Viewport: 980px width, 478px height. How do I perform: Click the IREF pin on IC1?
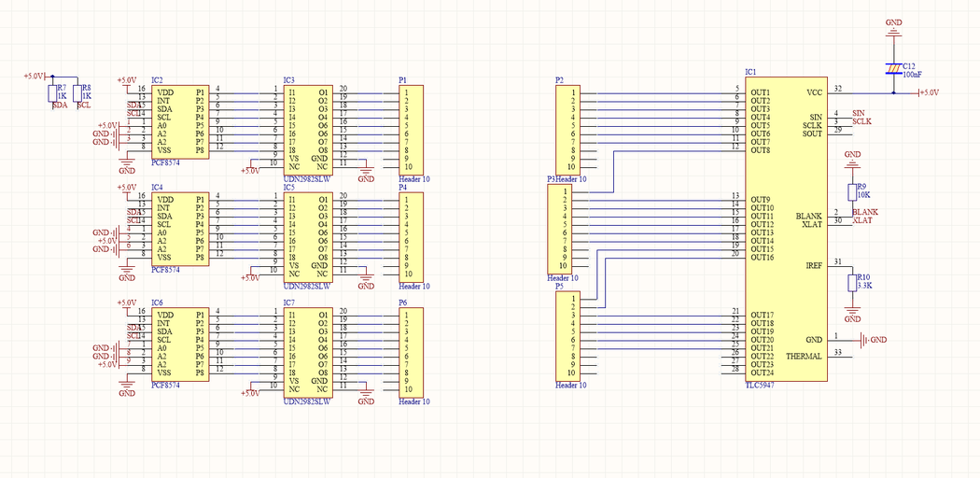tap(813, 266)
